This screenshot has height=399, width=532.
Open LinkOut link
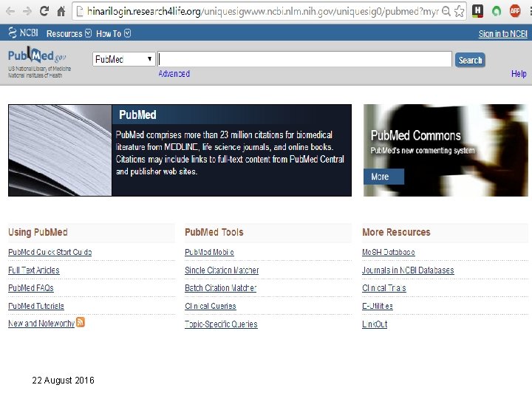375,324
